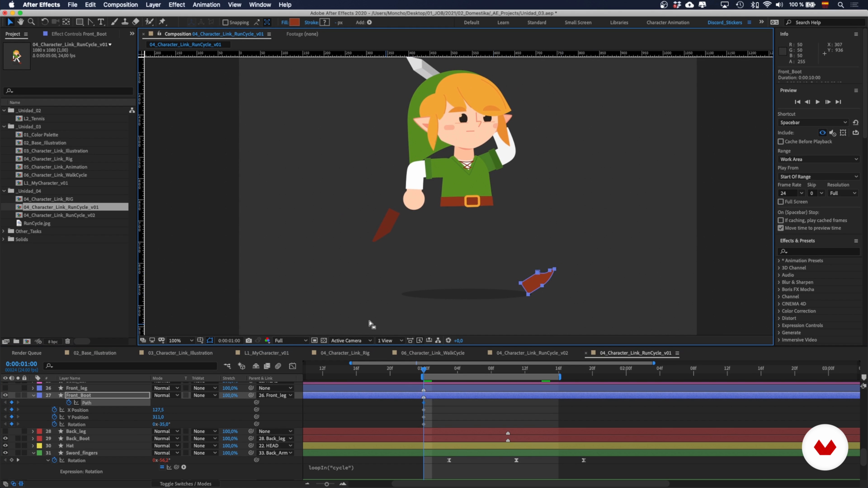This screenshot has width=868, height=488.
Task: Reset exposure in viewer footer
Action: pos(448,340)
